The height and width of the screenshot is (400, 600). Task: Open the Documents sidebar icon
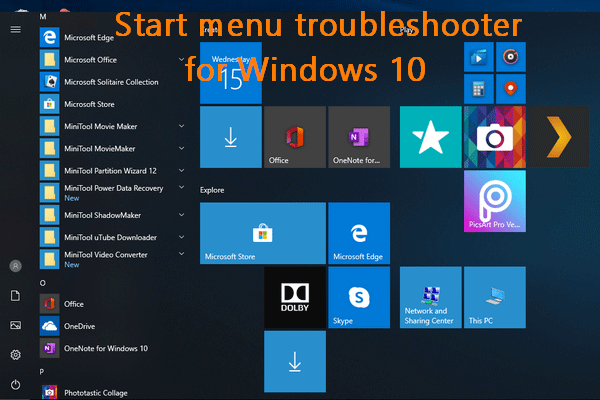(x=15, y=296)
